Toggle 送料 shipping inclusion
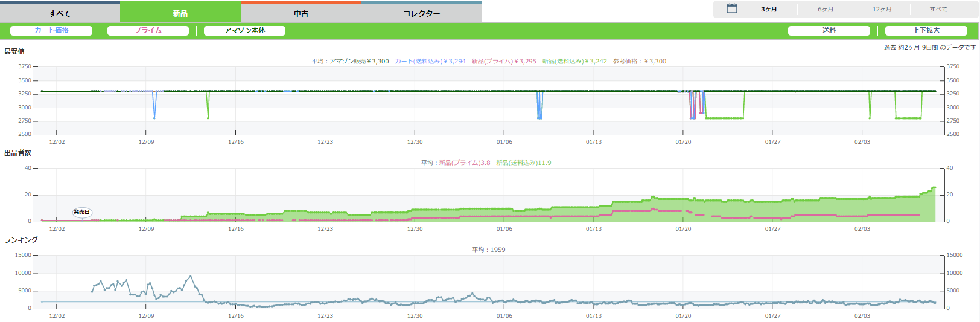The height and width of the screenshot is (322, 980). [x=829, y=30]
